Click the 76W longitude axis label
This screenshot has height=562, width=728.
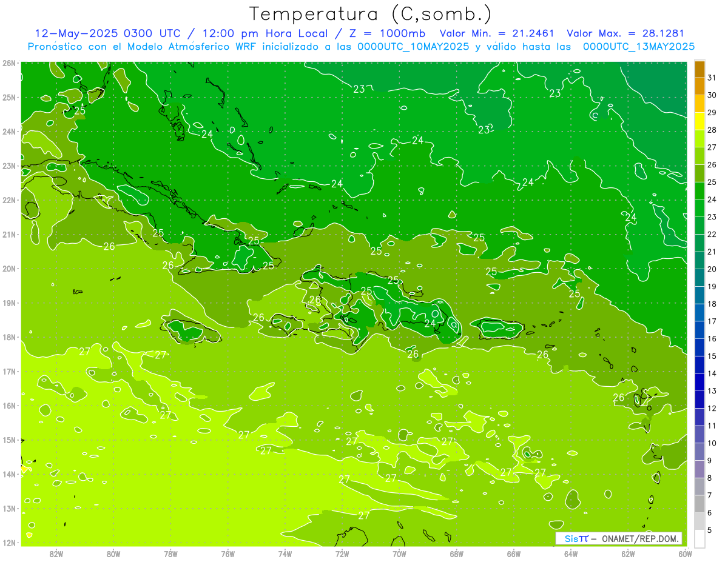pos(227,554)
